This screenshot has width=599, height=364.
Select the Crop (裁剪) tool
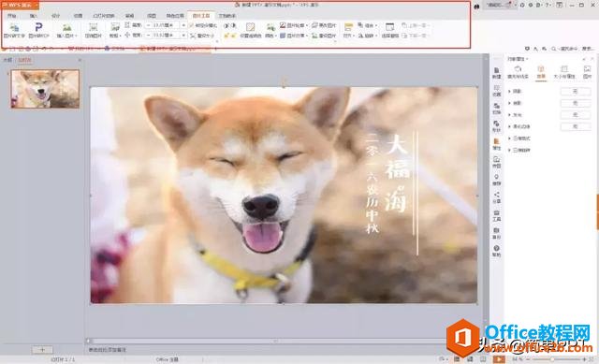tap(115, 30)
